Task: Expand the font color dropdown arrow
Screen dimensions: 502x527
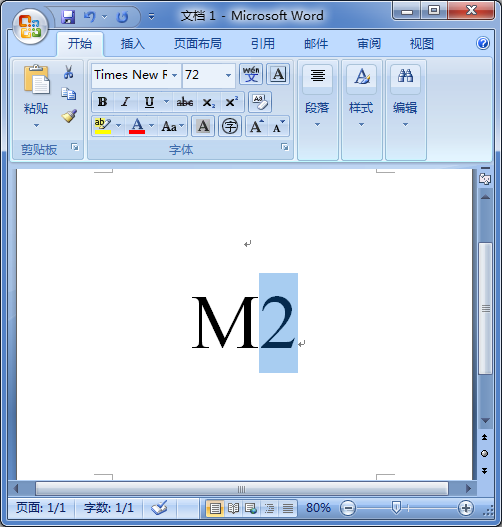Action: pos(152,126)
